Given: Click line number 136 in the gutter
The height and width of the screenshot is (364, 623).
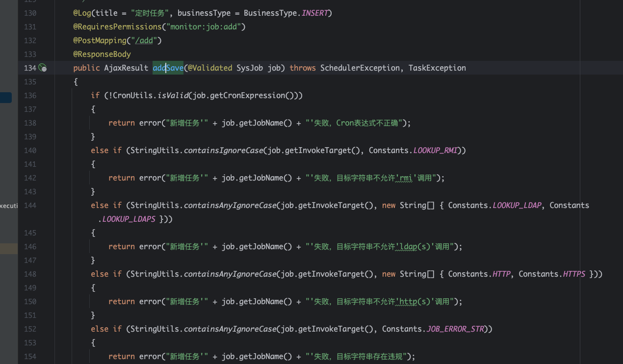Looking at the screenshot, I should [x=30, y=95].
